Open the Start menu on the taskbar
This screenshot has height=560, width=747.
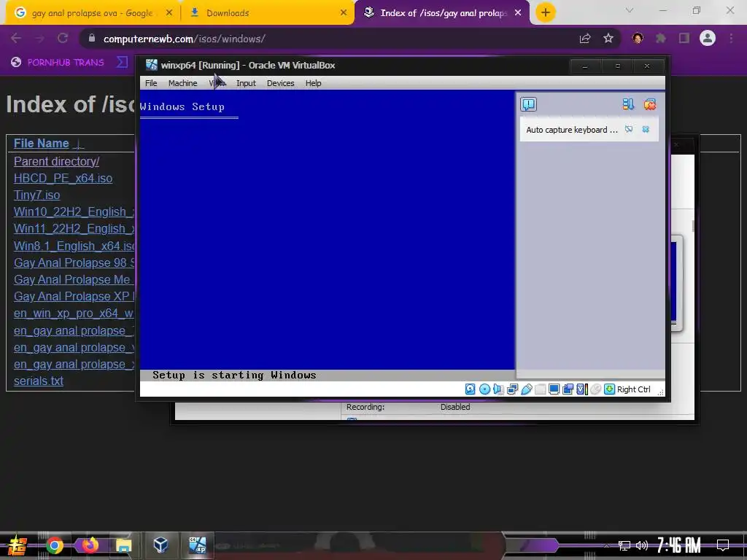(18, 545)
